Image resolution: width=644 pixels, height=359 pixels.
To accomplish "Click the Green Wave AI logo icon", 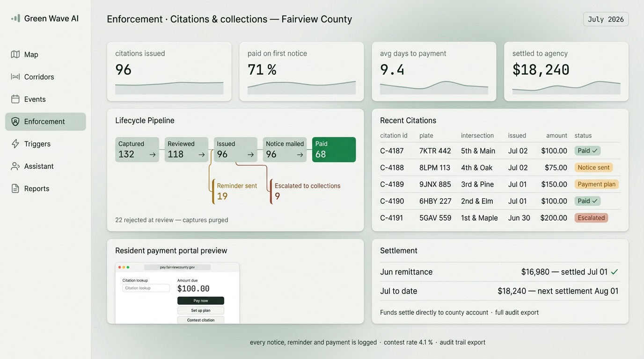I will click(15, 18).
